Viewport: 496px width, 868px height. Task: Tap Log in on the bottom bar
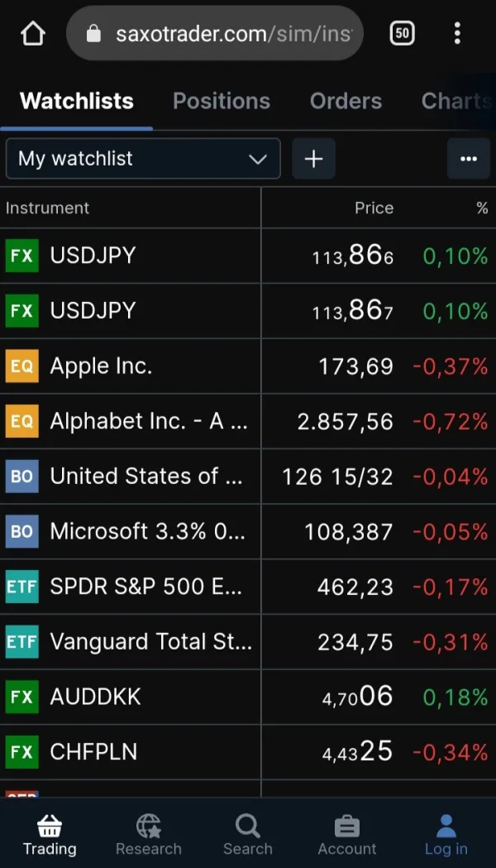tap(446, 834)
